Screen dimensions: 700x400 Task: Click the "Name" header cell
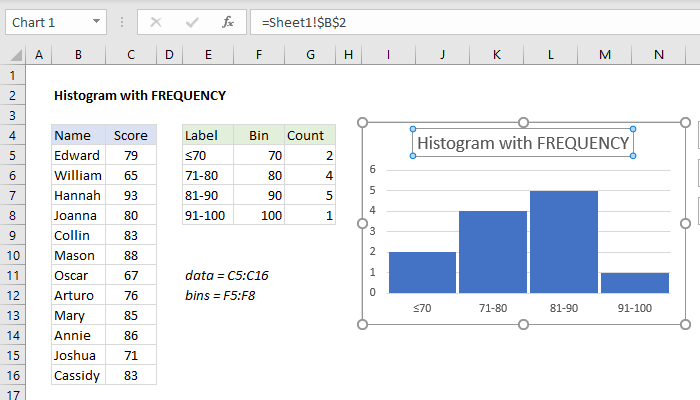point(79,135)
